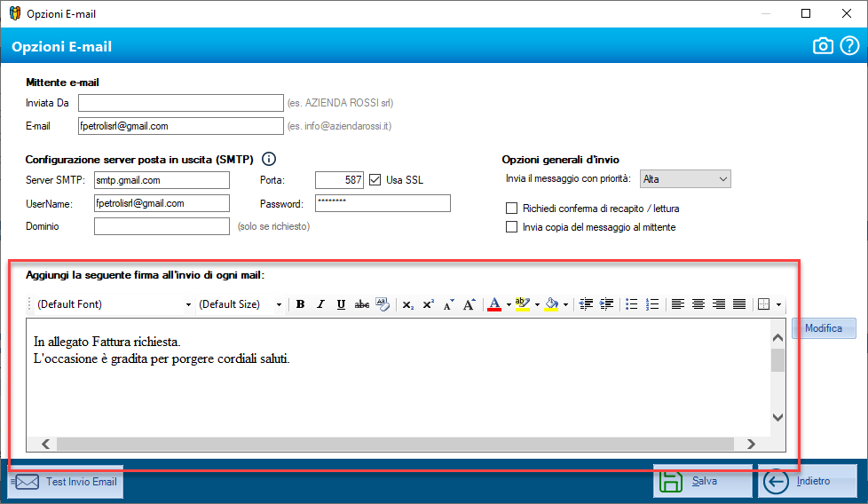Click text line 'L'occasione è gradita per porgere'
The width and height of the screenshot is (868, 504).
(x=124, y=359)
